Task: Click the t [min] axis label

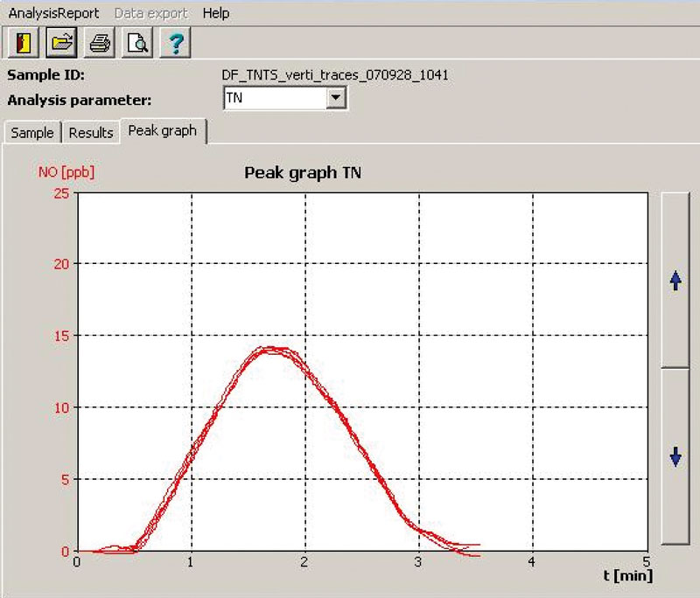Action: pyautogui.click(x=628, y=575)
